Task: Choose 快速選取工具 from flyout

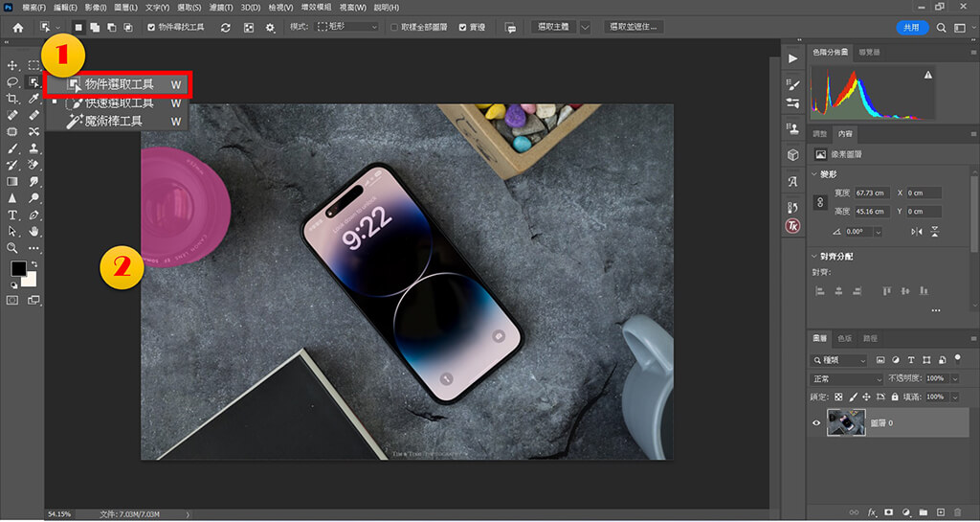Action: [117, 102]
